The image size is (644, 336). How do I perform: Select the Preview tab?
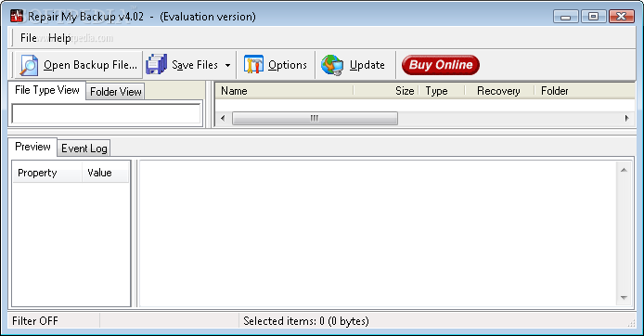(x=32, y=147)
